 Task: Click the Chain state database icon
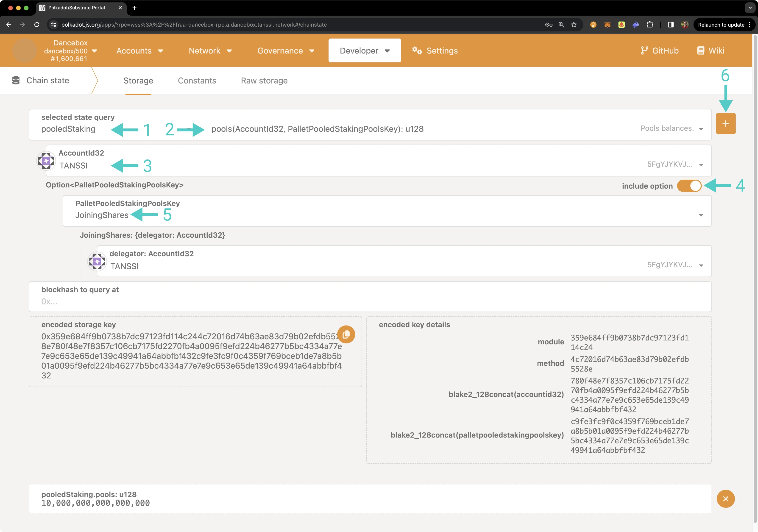pos(16,80)
